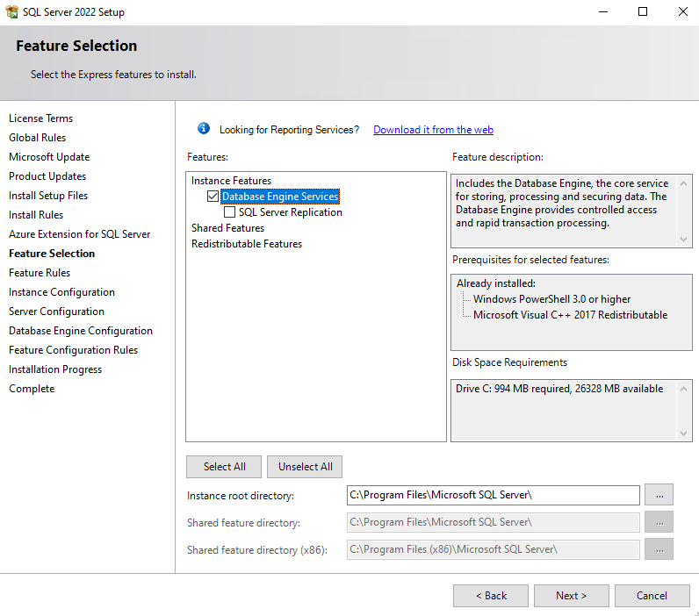This screenshot has width=699, height=616.
Task: Select the Feature Rules step
Action: coord(40,273)
